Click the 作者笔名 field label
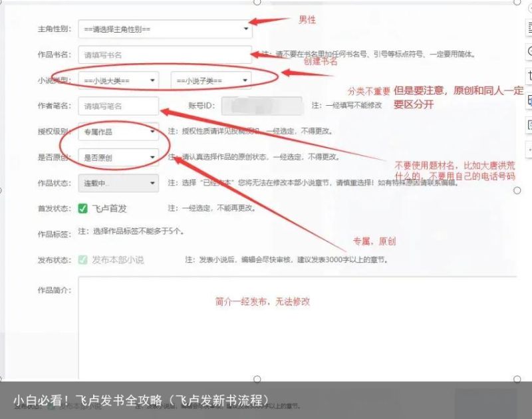 click(55, 106)
